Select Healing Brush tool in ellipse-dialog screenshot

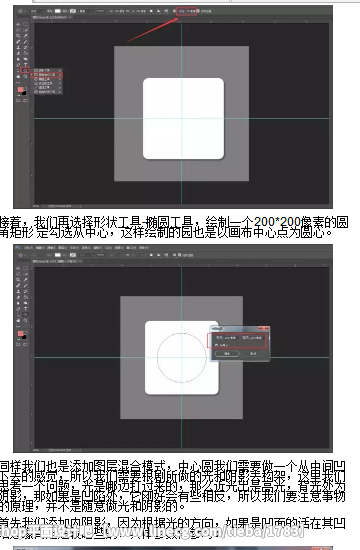18,286
